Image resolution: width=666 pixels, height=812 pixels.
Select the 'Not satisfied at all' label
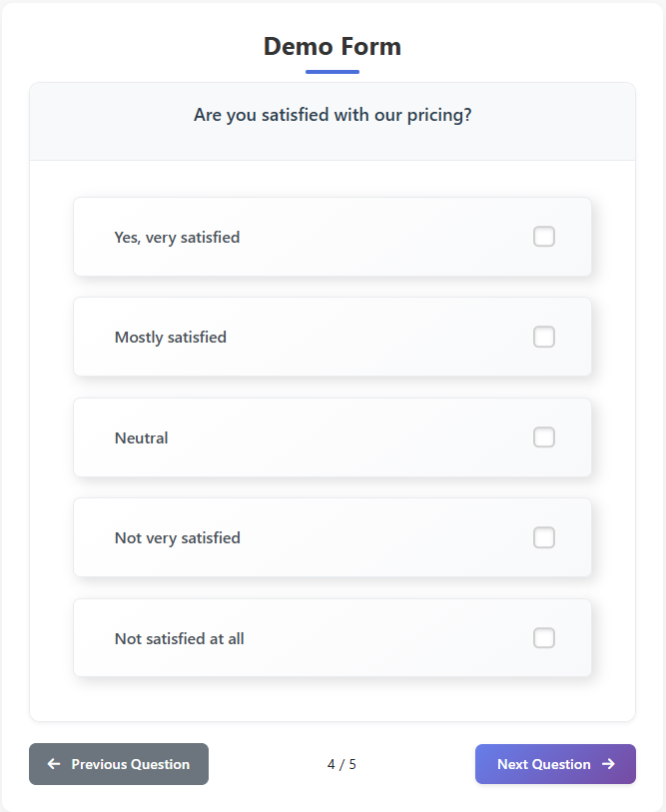tap(180, 639)
